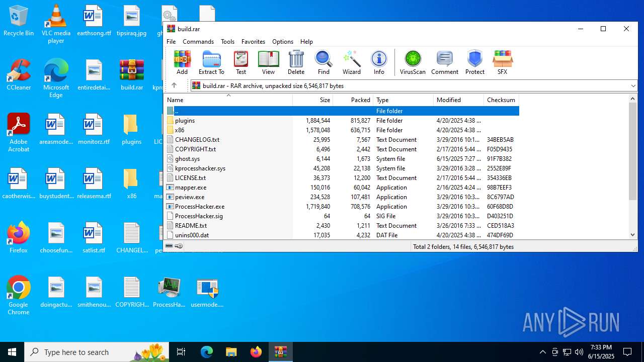Open the Favorites menu
The image size is (644, 362).
(x=253, y=42)
